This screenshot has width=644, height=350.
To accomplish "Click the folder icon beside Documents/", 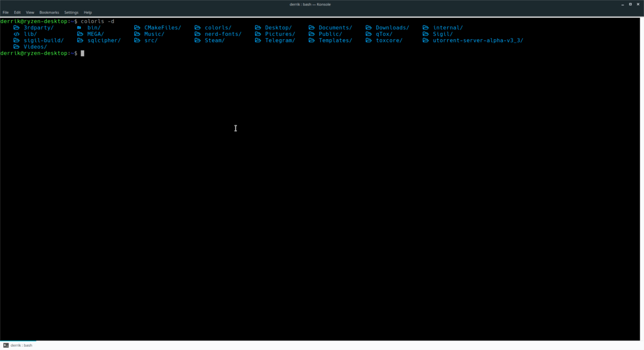I will tap(312, 27).
